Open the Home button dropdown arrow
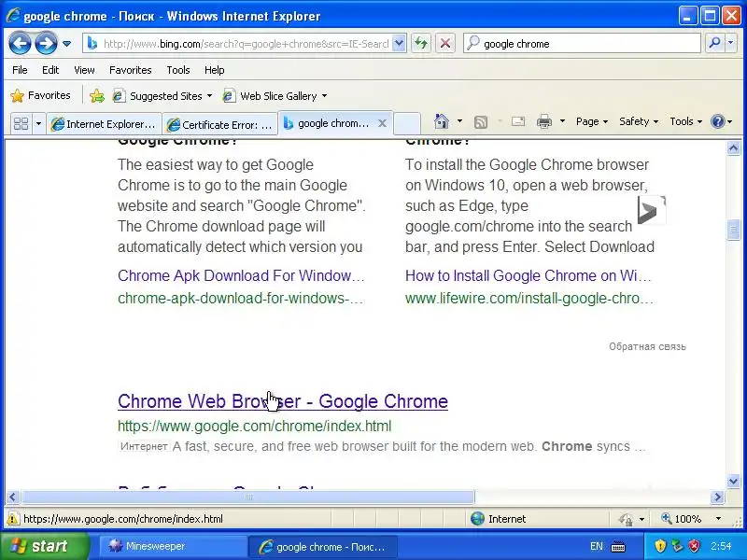The image size is (747, 560). pos(459,121)
